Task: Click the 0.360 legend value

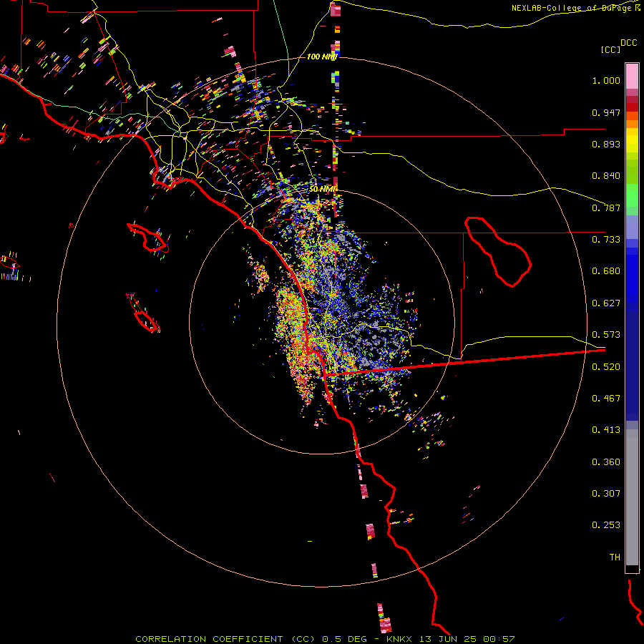Action: [x=606, y=462]
